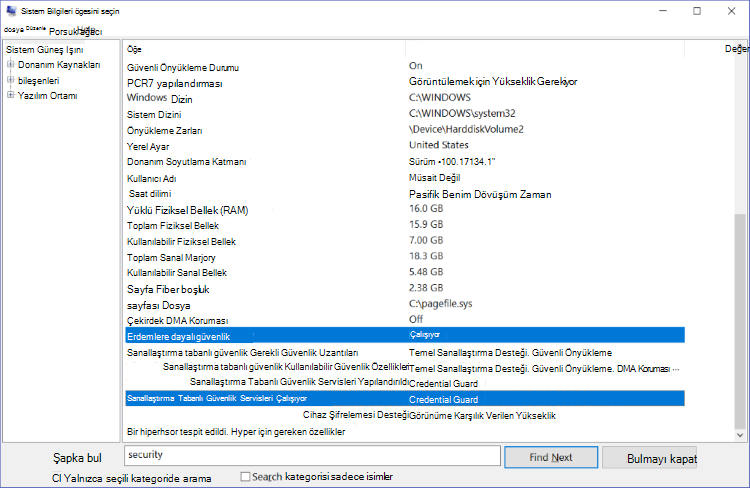This screenshot has width=750, height=488.
Task: Select the Kullanıcı Adı row
Action: tap(405, 178)
